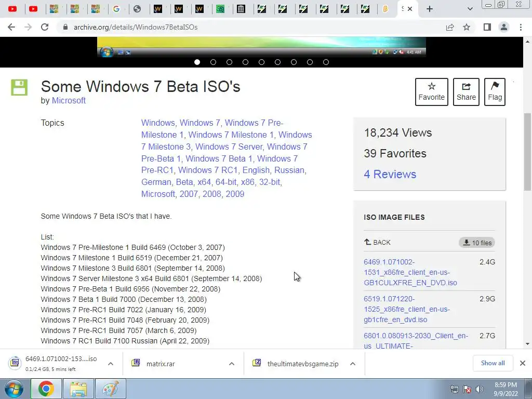
Task: Select the second carousel dot
Action: (x=213, y=62)
